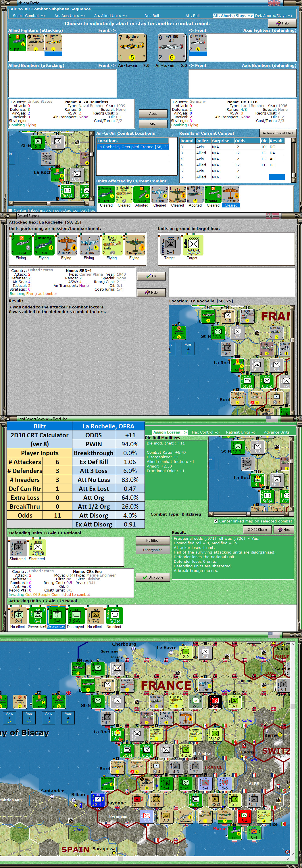Image resolution: width=302 pixels, height=868 pixels.
Task: Click the OK - Done button
Action: (x=153, y=577)
